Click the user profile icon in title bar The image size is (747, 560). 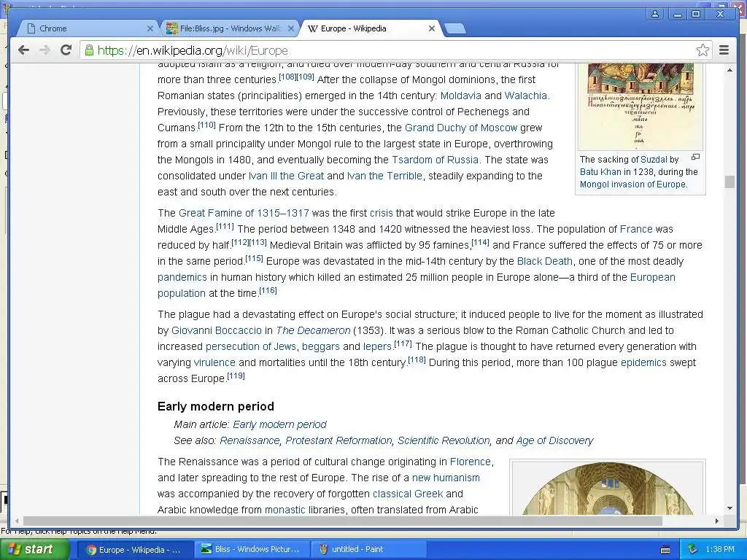[x=655, y=14]
